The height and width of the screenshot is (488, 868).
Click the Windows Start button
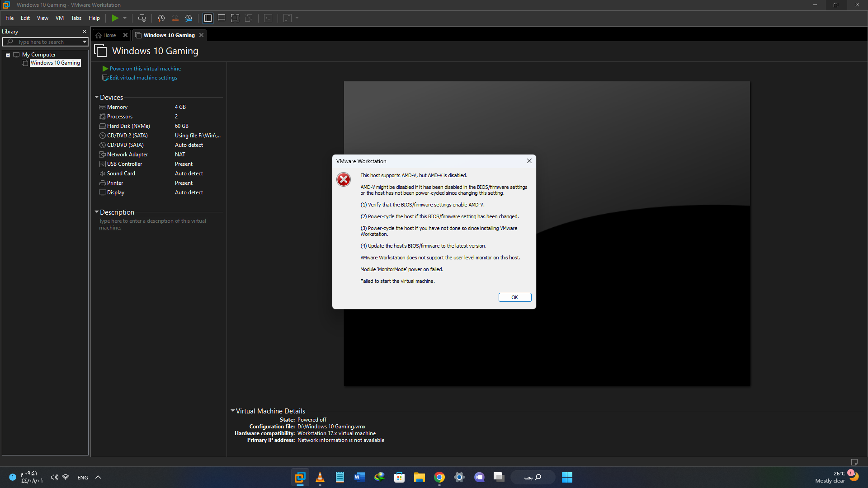click(x=567, y=477)
